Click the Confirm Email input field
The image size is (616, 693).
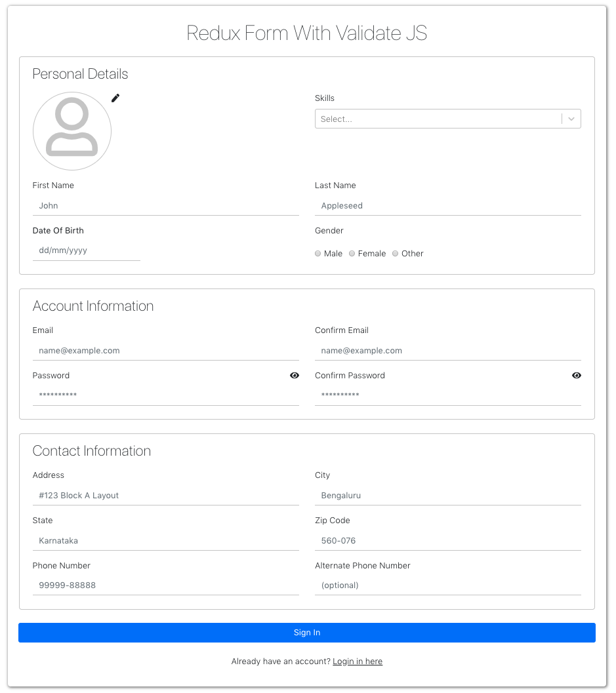click(448, 351)
